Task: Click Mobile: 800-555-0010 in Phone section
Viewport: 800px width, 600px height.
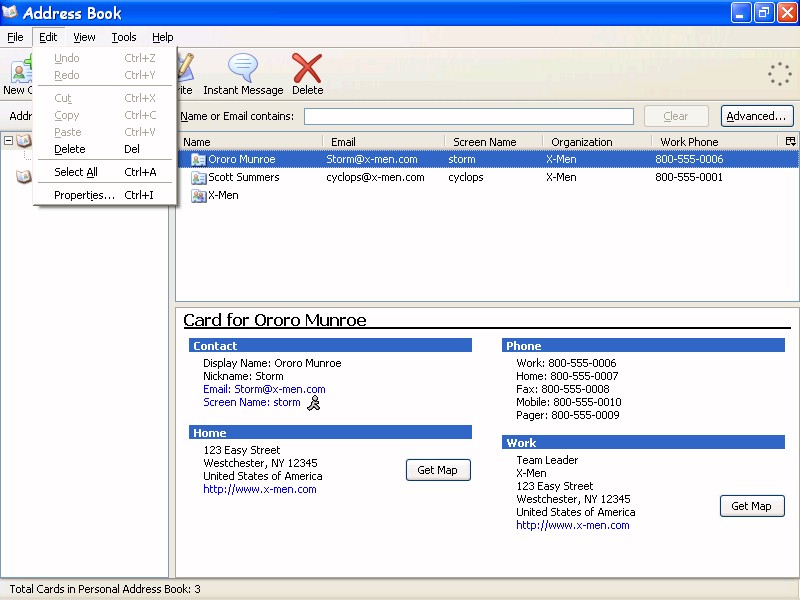Action: [x=569, y=403]
